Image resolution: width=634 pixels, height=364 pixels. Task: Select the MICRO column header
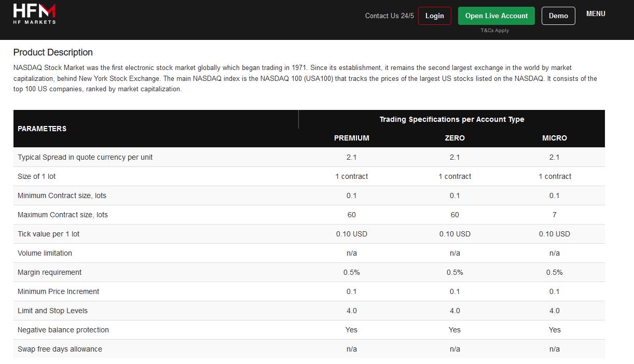(555, 138)
